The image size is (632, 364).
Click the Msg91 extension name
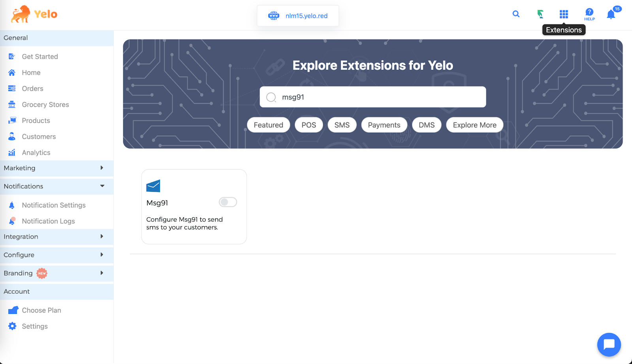click(157, 203)
